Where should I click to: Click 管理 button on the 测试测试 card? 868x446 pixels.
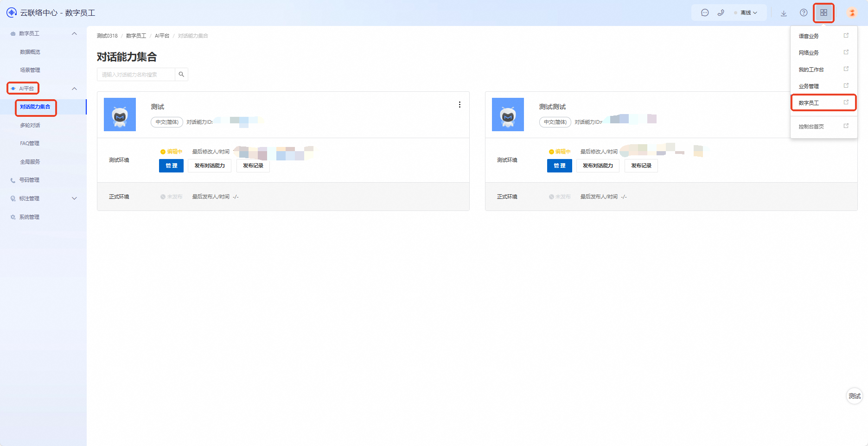tap(559, 166)
